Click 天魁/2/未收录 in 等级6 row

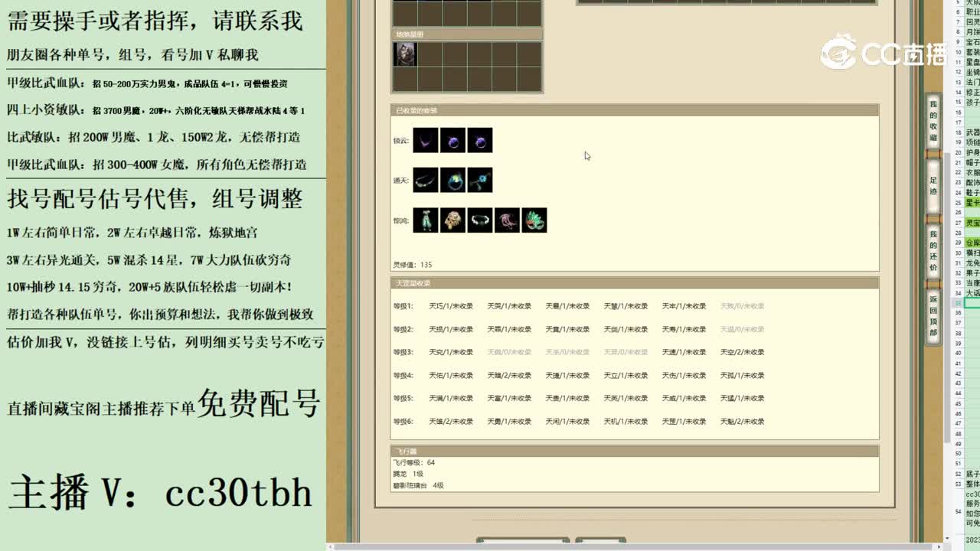click(743, 421)
